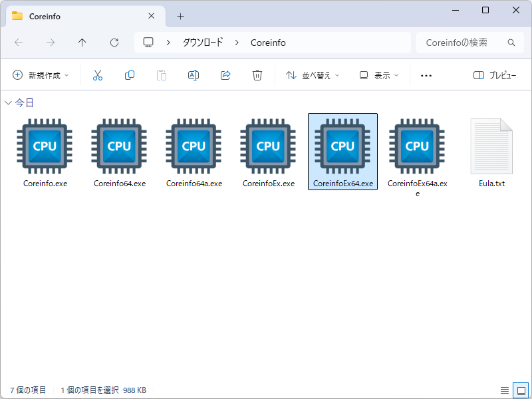The image size is (532, 399).
Task: Open the 新規作成 new item dropdown
Action: (x=41, y=75)
